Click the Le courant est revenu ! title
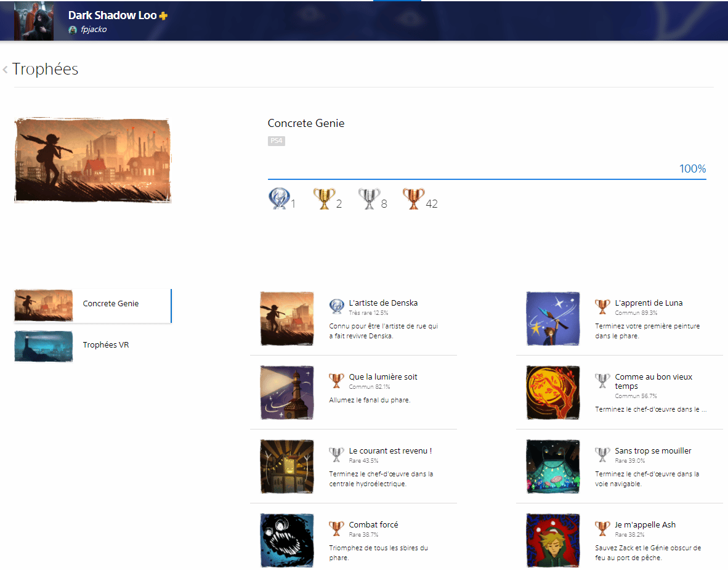The image size is (728, 570). point(390,450)
